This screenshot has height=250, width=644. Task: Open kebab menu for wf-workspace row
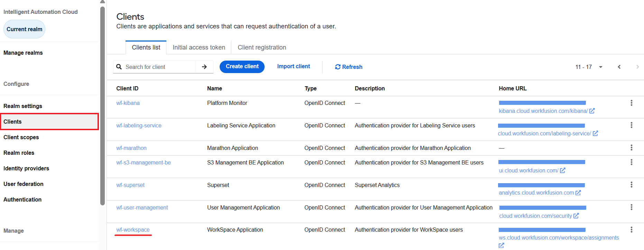[631, 230]
